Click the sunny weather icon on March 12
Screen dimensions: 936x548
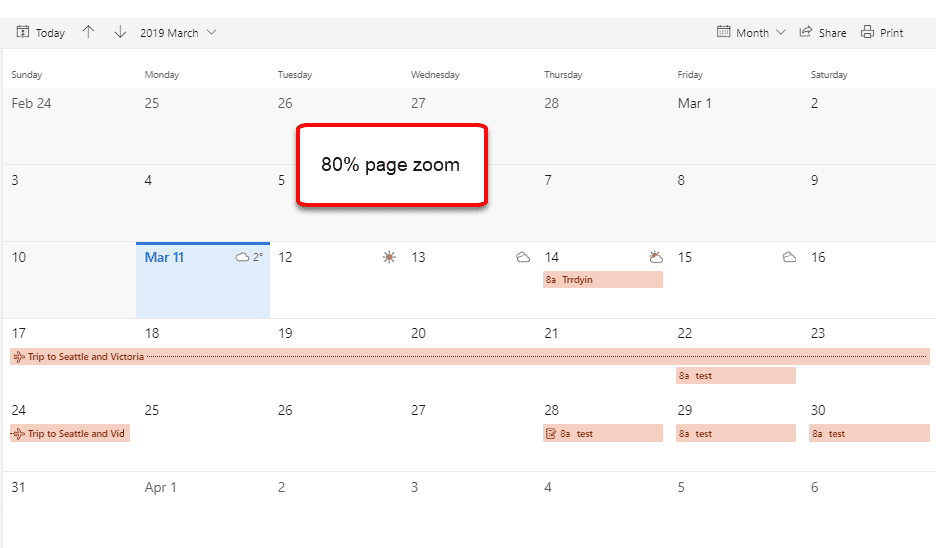click(389, 257)
